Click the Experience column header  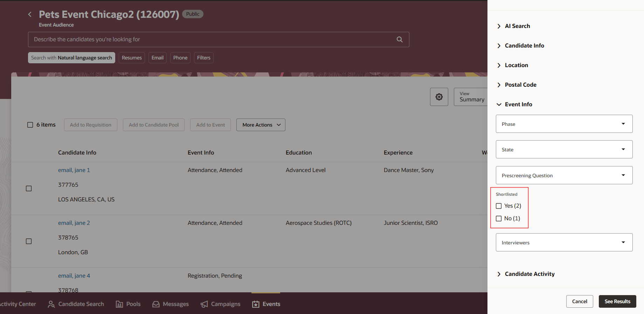point(398,152)
